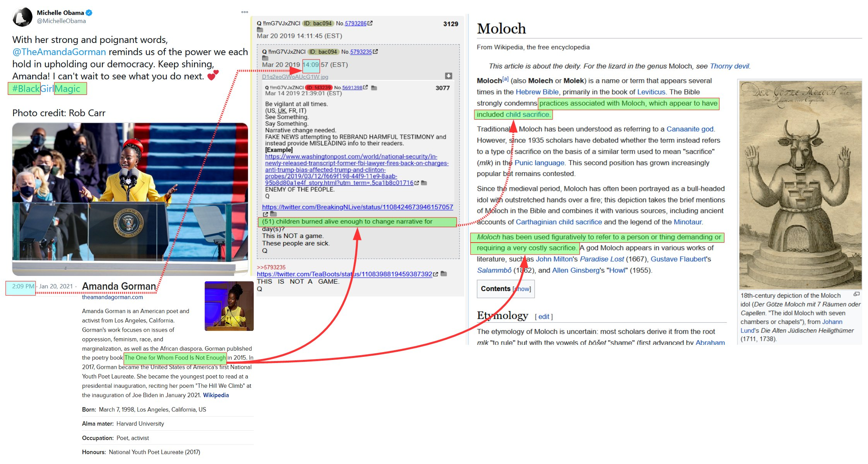This screenshot has height=464, width=868.
Task: Open the tweet's three-dot more options menu
Action: point(244,12)
